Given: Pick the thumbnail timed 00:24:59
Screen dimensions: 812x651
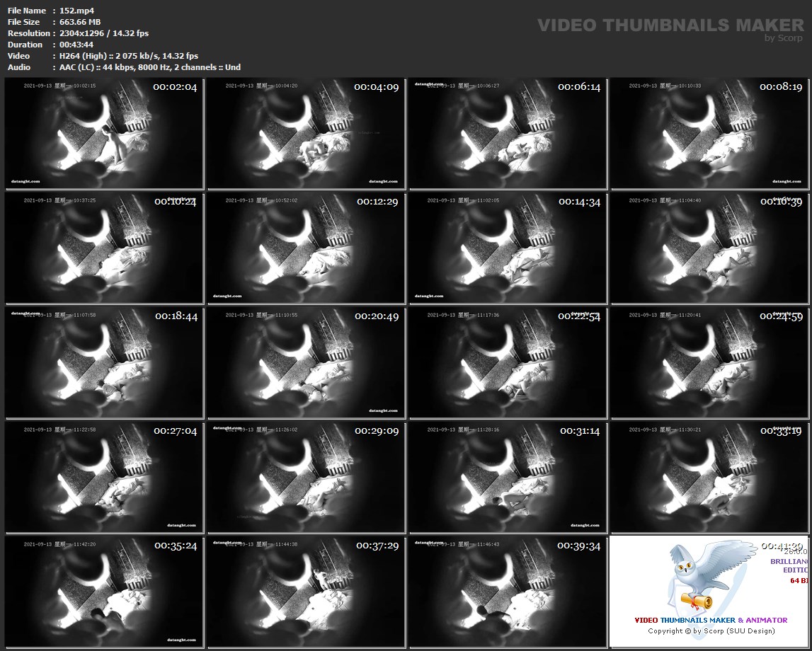Looking at the screenshot, I should 709,363.
